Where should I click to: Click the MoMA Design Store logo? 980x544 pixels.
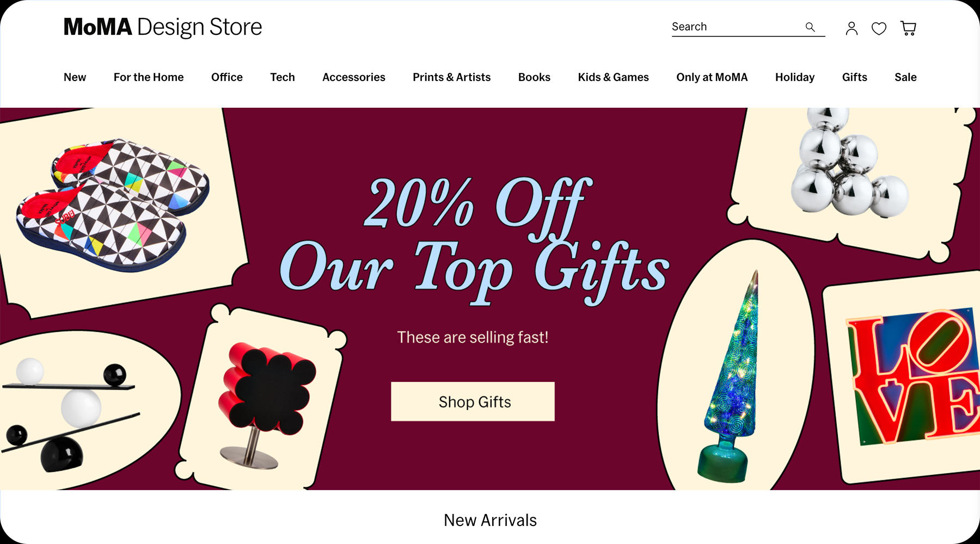pyautogui.click(x=163, y=27)
